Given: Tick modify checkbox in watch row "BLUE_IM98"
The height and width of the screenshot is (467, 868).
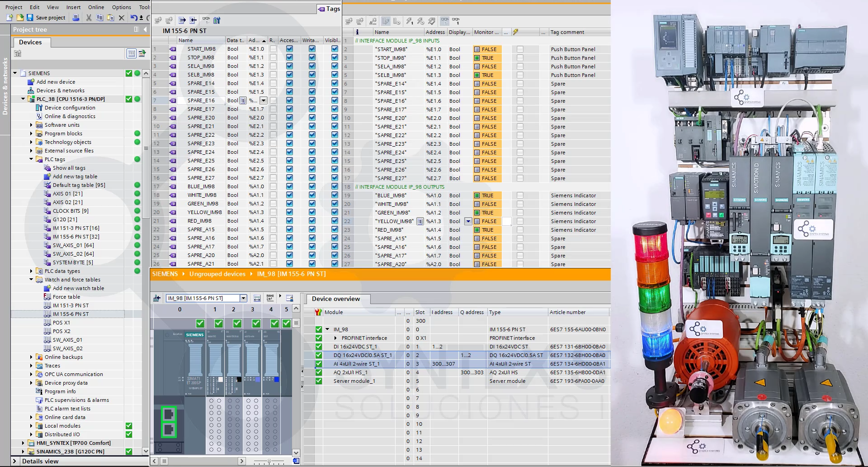Looking at the screenshot, I should (x=520, y=195).
